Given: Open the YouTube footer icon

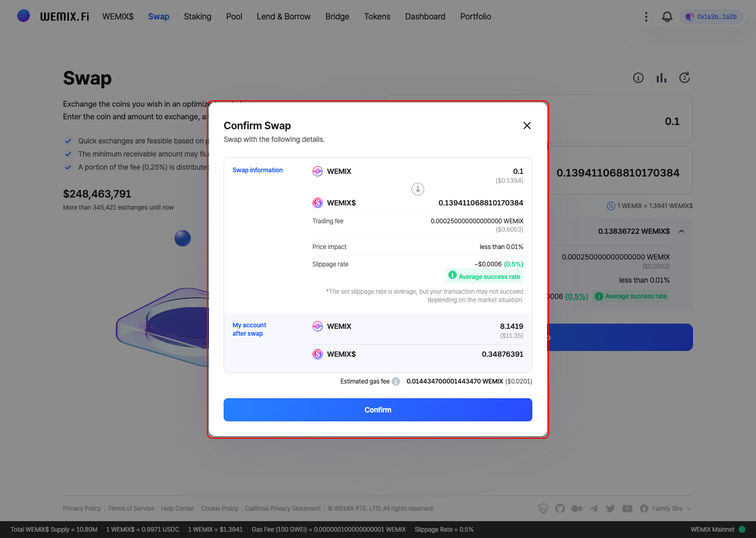Looking at the screenshot, I should pos(627,509).
